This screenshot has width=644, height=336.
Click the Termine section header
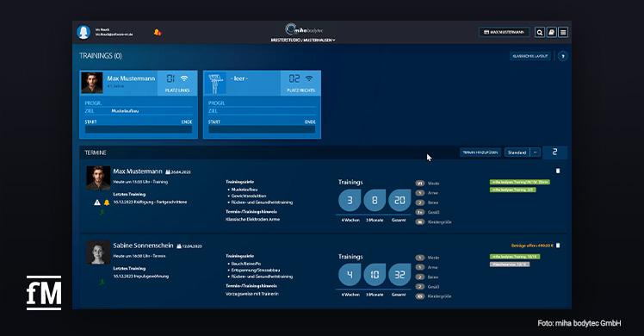96,152
